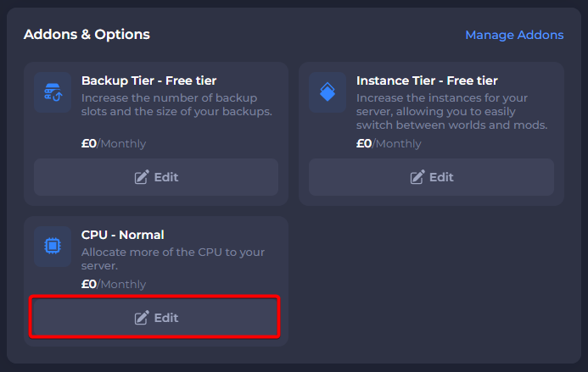Click the 'Addons & Options' heading

coord(87,35)
